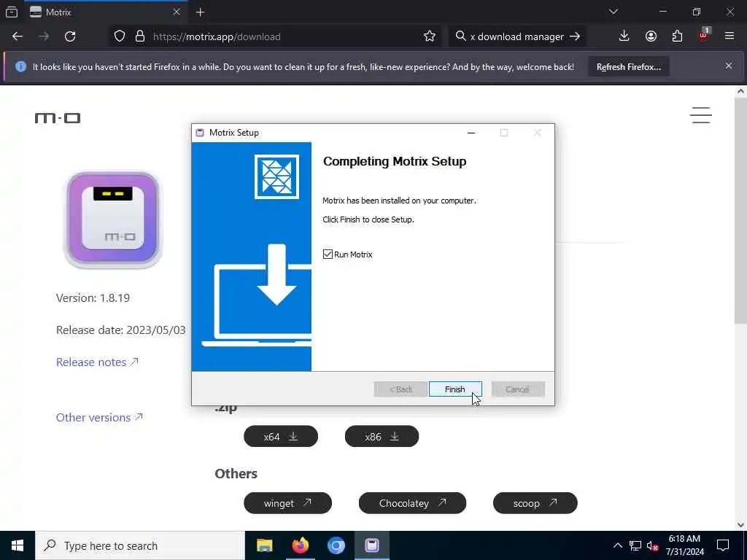Dismiss the Firefox refresh notification bar
This screenshot has height=560, width=747.
[x=729, y=66]
